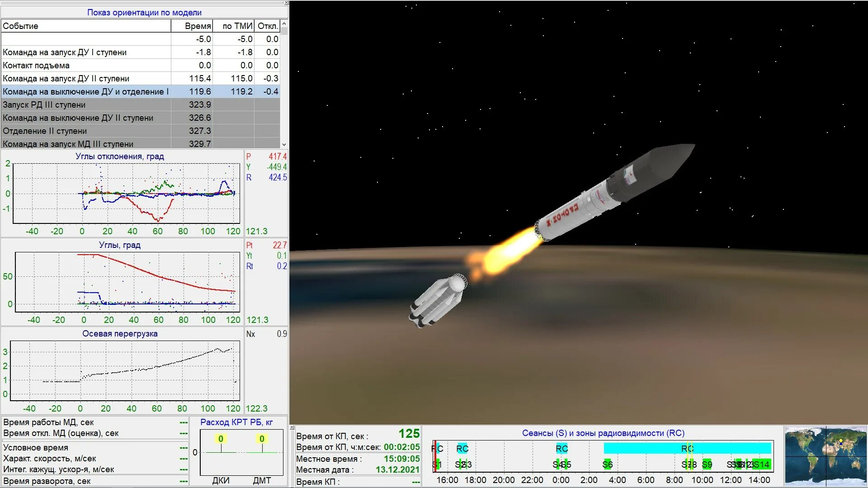This screenshot has width=868, height=488.
Task: Click the S9 session marker
Action: click(707, 464)
